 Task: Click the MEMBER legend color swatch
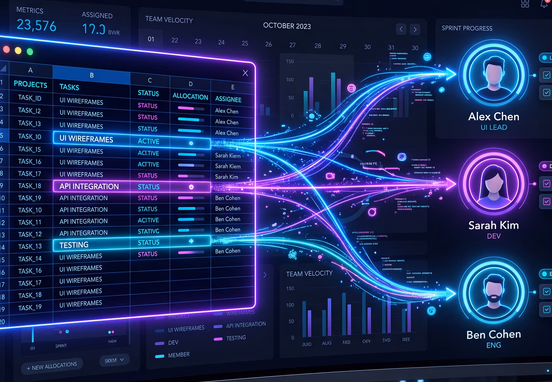(x=160, y=357)
